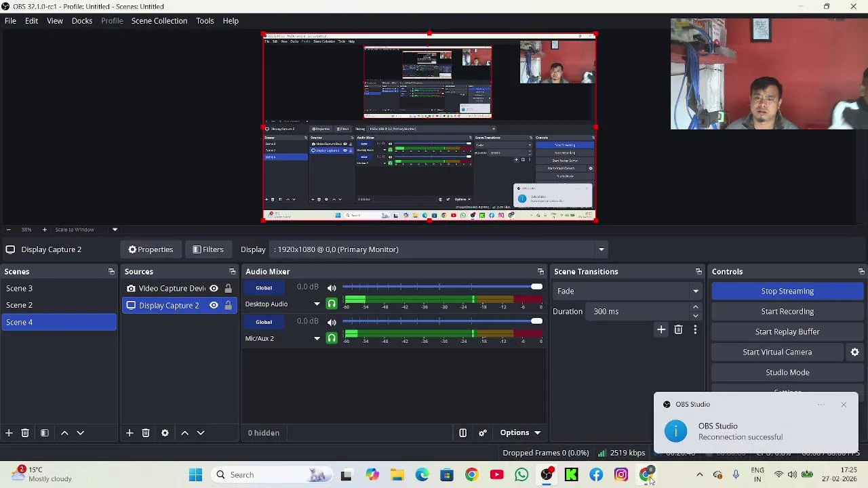Move the selected source up
Image resolution: width=868 pixels, height=488 pixels.
(184, 432)
